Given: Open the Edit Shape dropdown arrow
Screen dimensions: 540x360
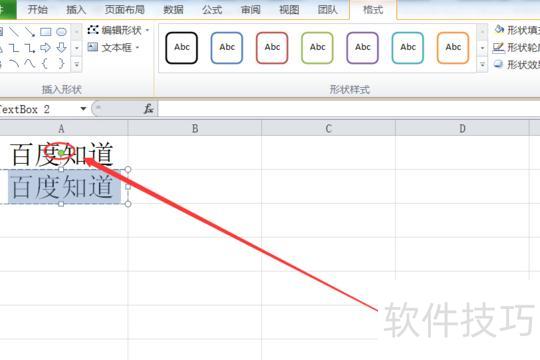Looking at the screenshot, I should pyautogui.click(x=147, y=30).
